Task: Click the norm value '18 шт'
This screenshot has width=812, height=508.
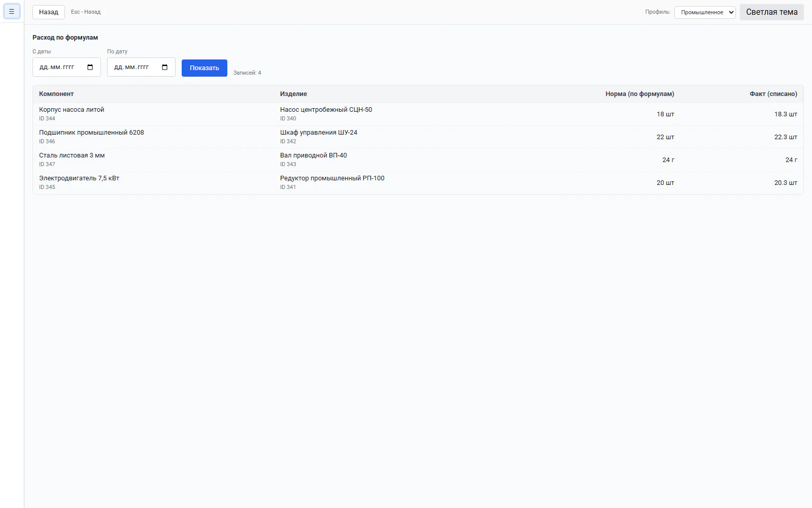Action: (665, 114)
